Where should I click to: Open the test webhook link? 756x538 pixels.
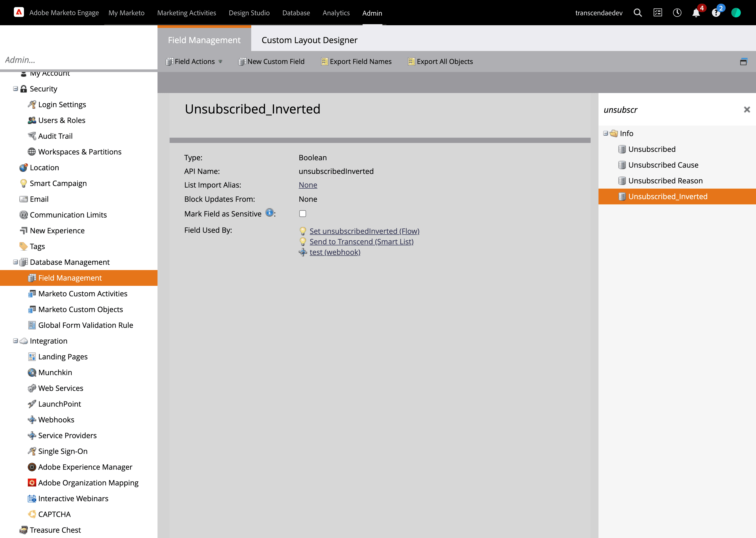pos(335,252)
